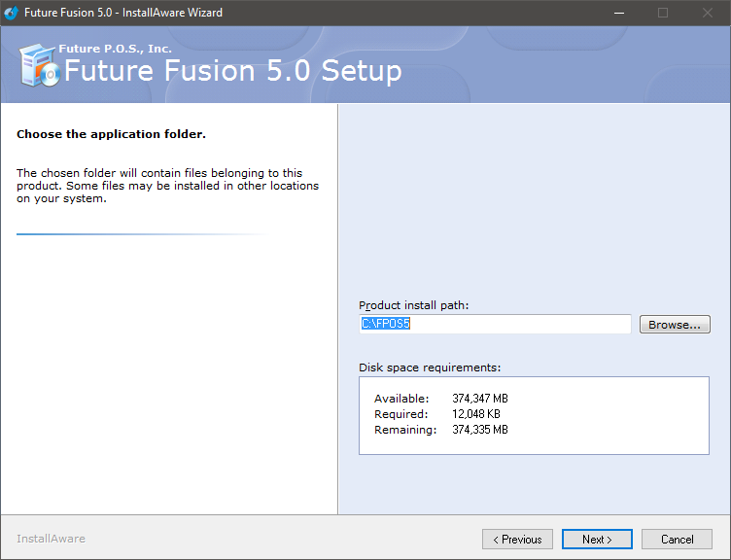Viewport: 731px width, 560px height.
Task: Click the "Future P.O.S., Inc." company text
Action: (x=115, y=49)
